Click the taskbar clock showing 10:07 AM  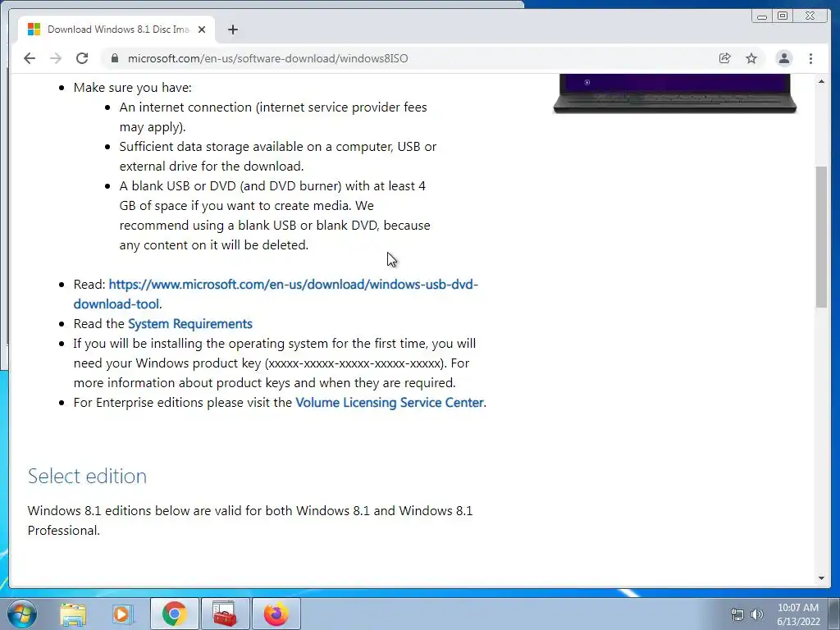[x=798, y=614]
